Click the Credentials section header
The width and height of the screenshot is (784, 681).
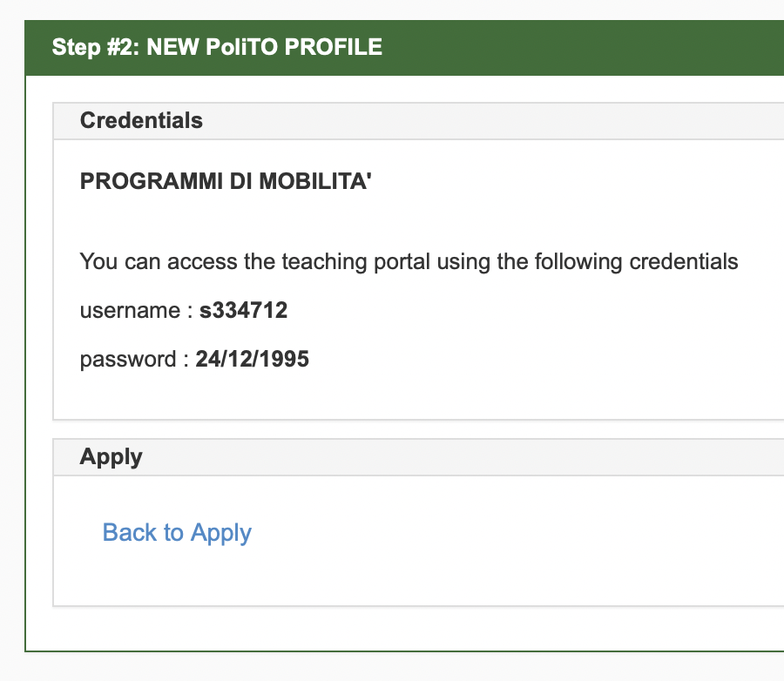coord(141,120)
